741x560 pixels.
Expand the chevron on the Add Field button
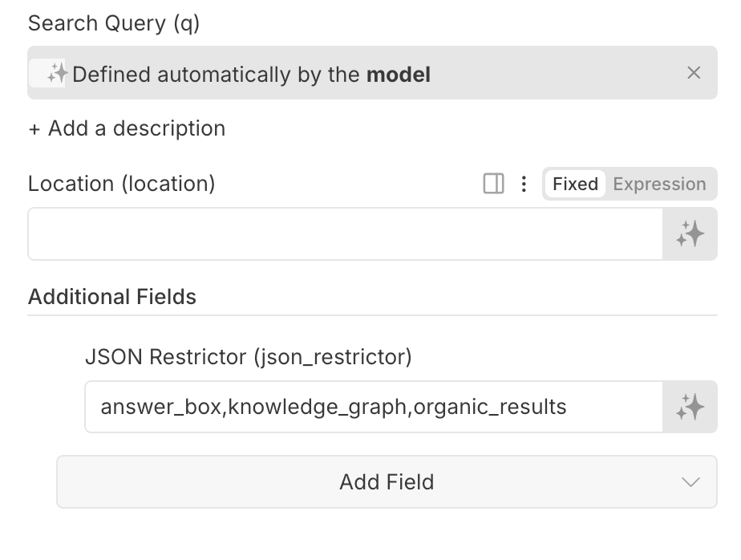click(x=690, y=482)
